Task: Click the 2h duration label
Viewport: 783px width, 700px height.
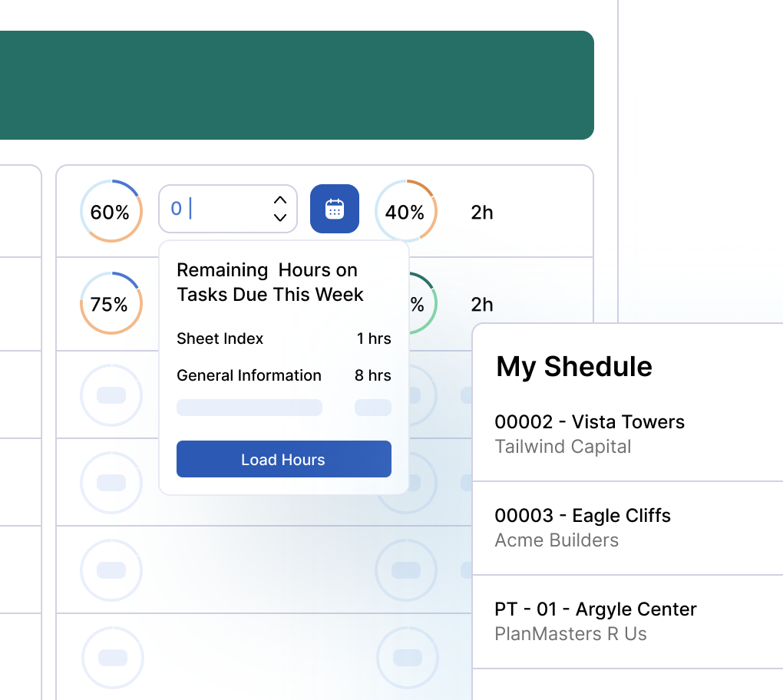Action: 482,213
